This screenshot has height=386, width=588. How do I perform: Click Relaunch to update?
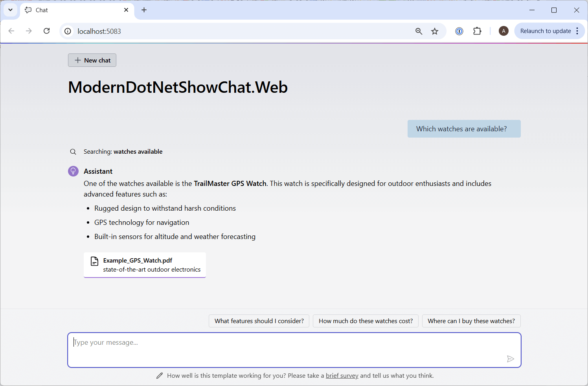(x=546, y=31)
